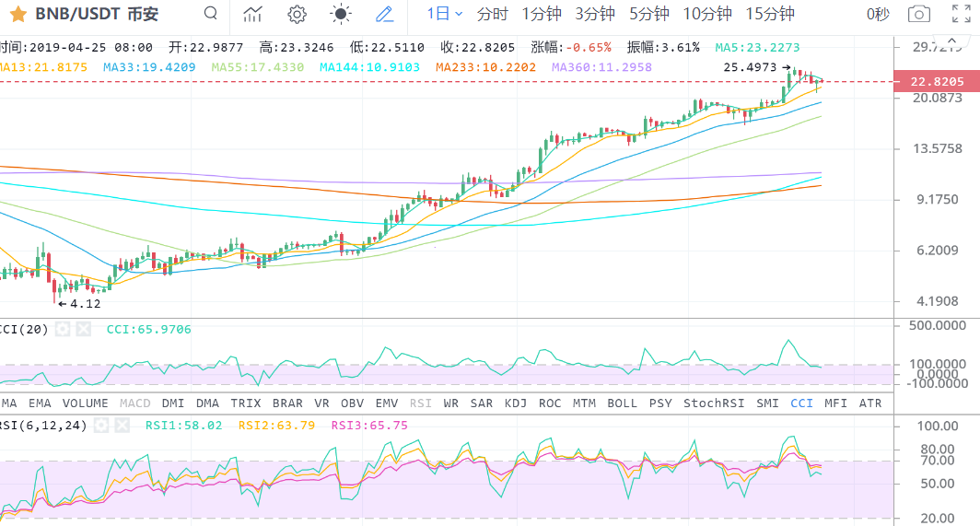Enable the StochRSI indicator
The width and height of the screenshot is (980, 526).
(x=714, y=403)
